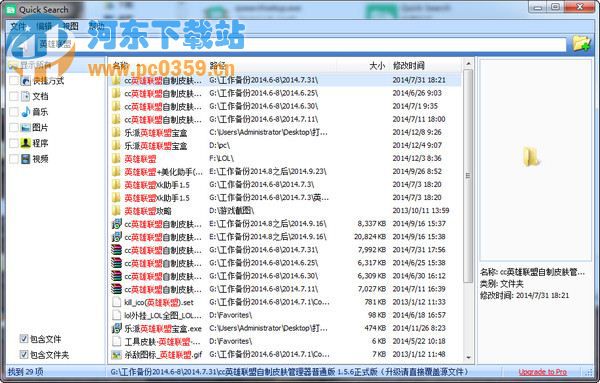Viewport: 600px width, 383px height.
Task: Select the folder named 英雄联盟 in F:\LOL\
Action: click(140, 159)
